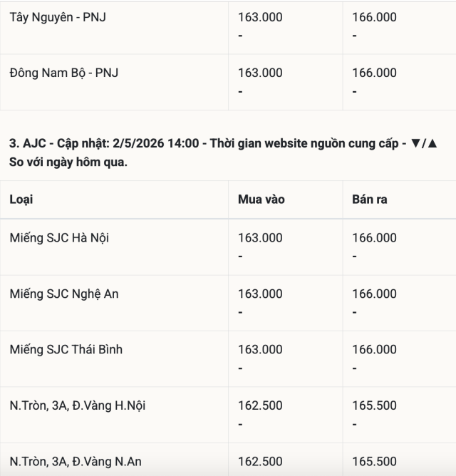
Task: Select Đông Nam Bộ - PNJ row label
Action: (x=63, y=73)
